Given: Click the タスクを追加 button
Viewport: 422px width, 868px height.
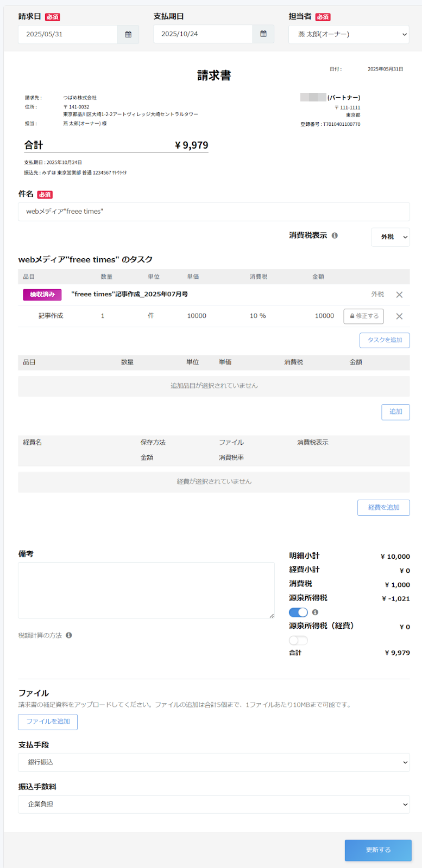Looking at the screenshot, I should click(385, 340).
